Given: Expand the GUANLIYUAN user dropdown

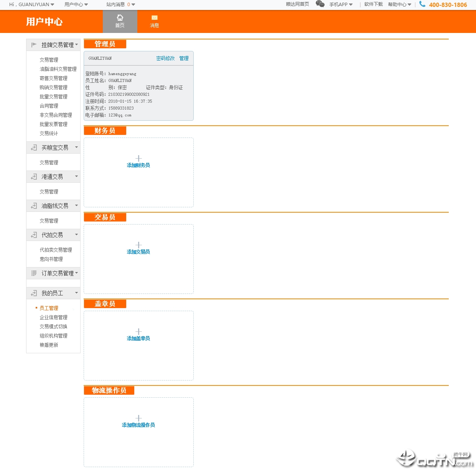Looking at the screenshot, I should [x=52, y=5].
